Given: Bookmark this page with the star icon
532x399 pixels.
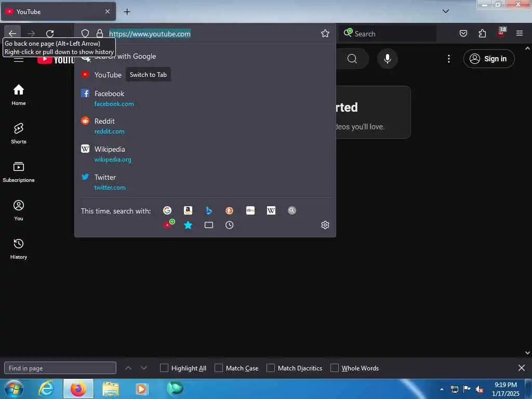Looking at the screenshot, I should [x=325, y=33].
